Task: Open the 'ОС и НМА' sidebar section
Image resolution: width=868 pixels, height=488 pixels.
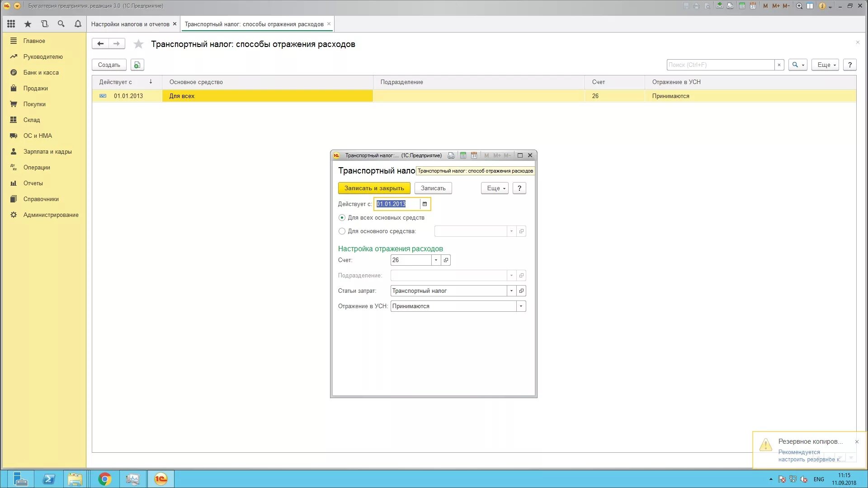Action: pos(38,136)
